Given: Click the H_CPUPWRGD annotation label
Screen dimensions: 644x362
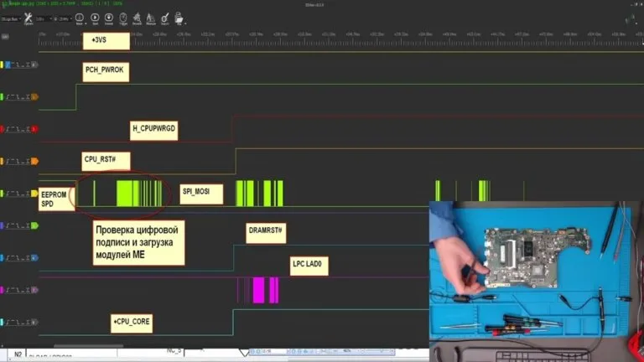Looking at the screenshot, I should point(154,131).
